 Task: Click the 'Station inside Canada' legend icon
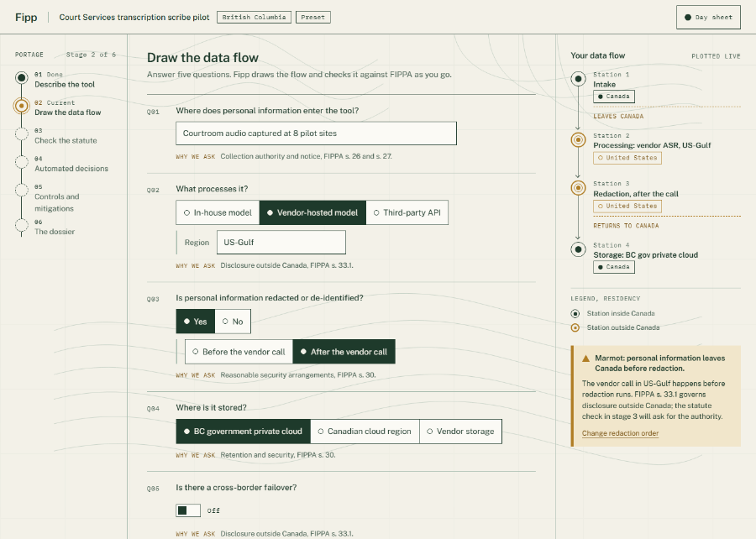tap(575, 313)
